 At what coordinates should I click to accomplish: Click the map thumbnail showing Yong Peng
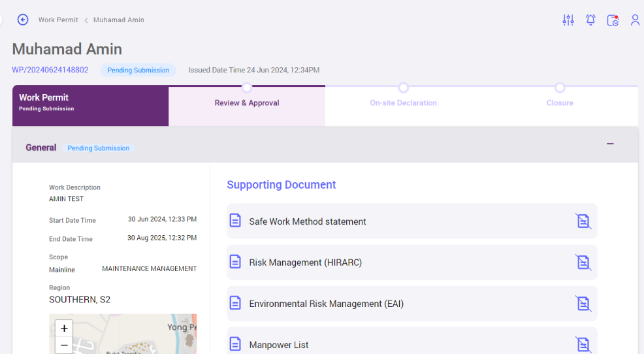coord(123,334)
